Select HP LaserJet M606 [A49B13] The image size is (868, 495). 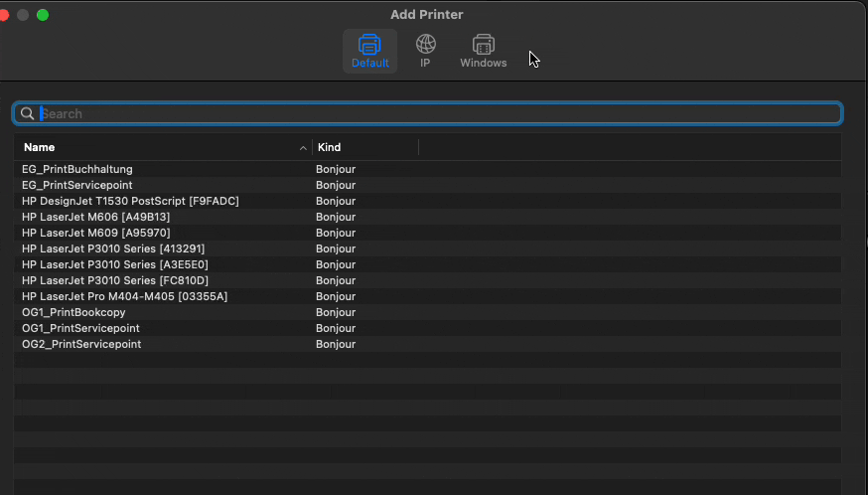point(96,217)
